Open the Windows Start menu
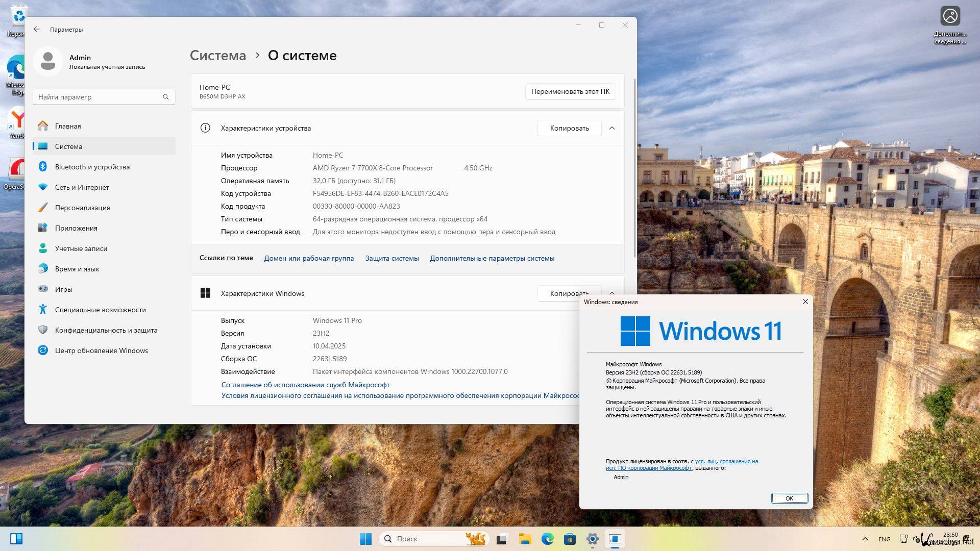Screen dimensions: 980x551 pyautogui.click(x=365, y=539)
